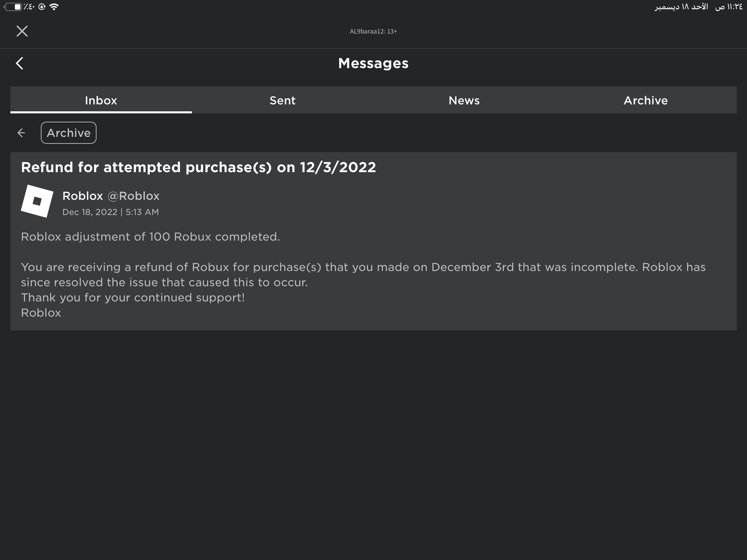The width and height of the screenshot is (747, 560).
Task: Close the Messages screen with the X icon
Action: coord(22,31)
